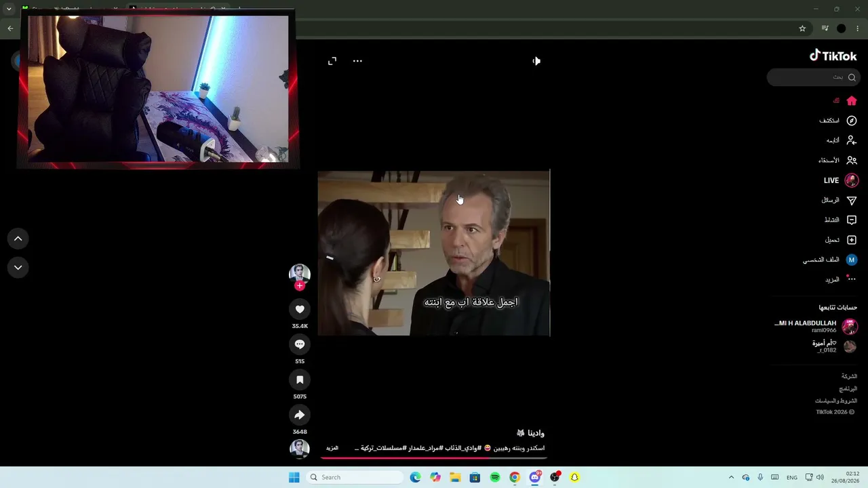Show hidden system tray icons
The image size is (868, 488).
731,477
